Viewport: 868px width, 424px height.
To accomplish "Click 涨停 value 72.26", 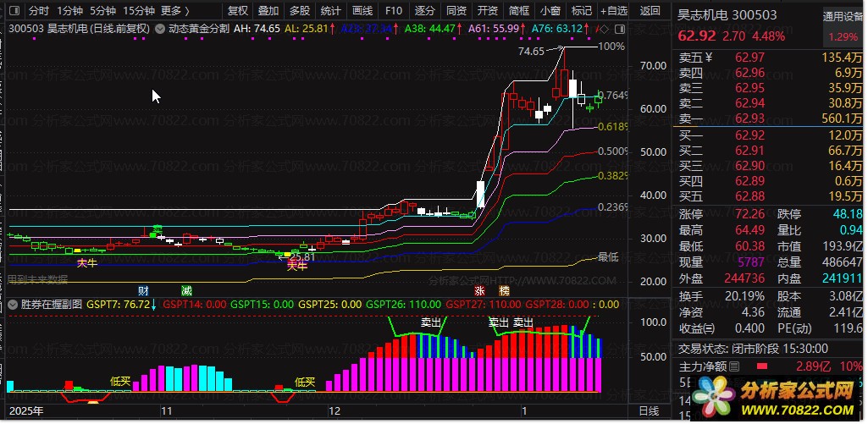I will (x=750, y=214).
